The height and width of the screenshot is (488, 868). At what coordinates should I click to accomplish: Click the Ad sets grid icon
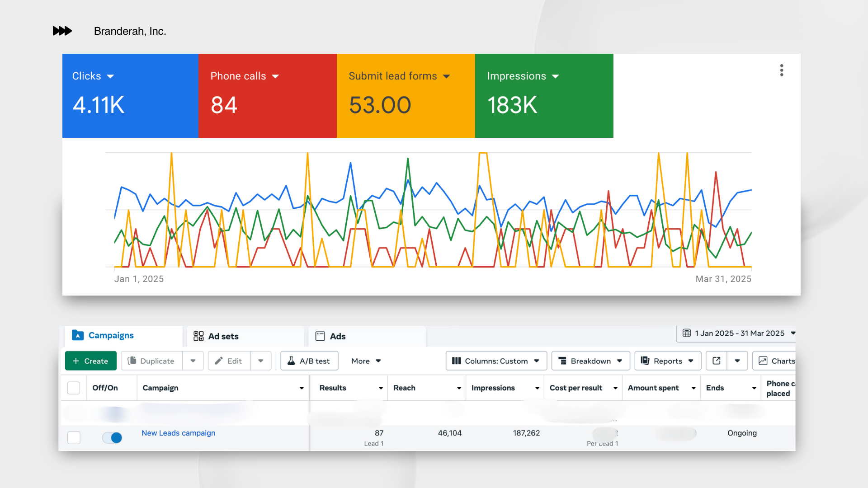pyautogui.click(x=198, y=336)
